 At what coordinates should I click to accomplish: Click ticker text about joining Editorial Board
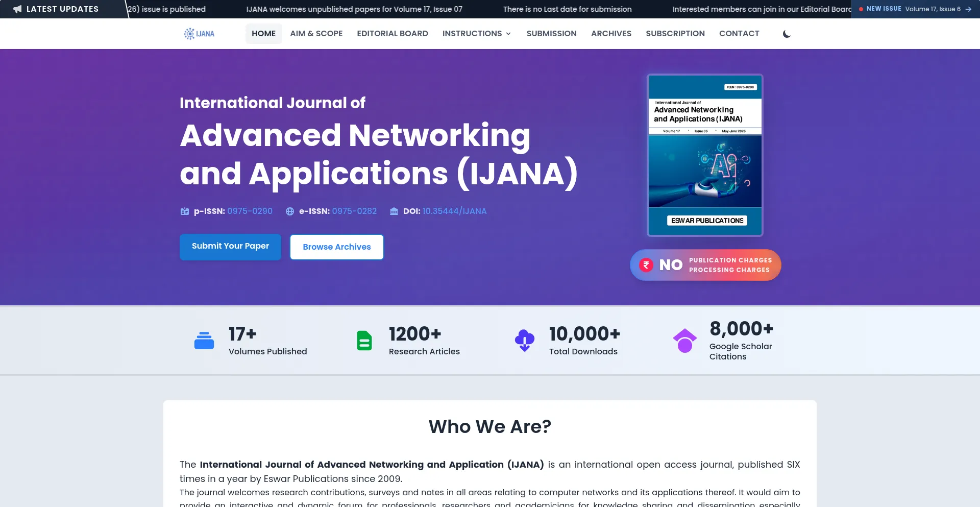(x=762, y=9)
